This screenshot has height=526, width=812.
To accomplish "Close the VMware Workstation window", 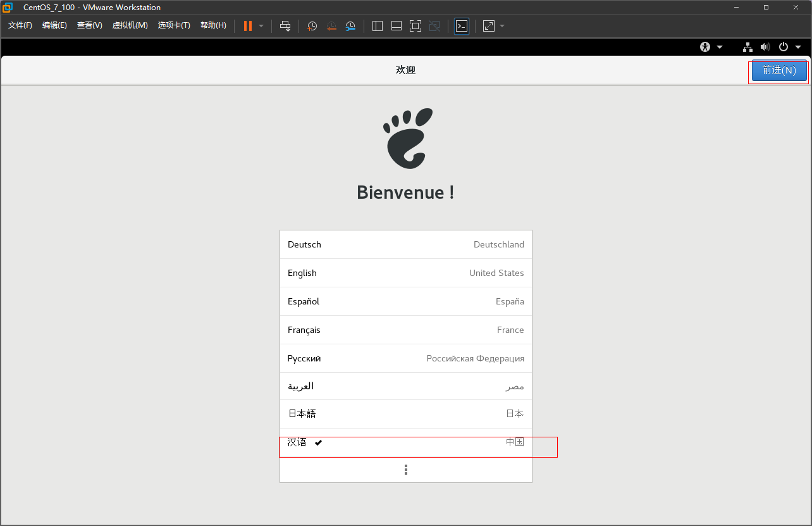I will coord(796,7).
